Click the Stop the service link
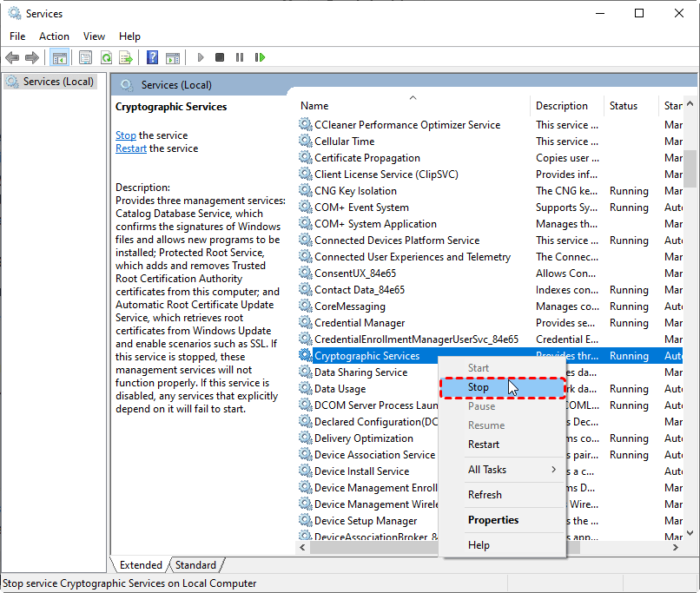 tap(125, 135)
